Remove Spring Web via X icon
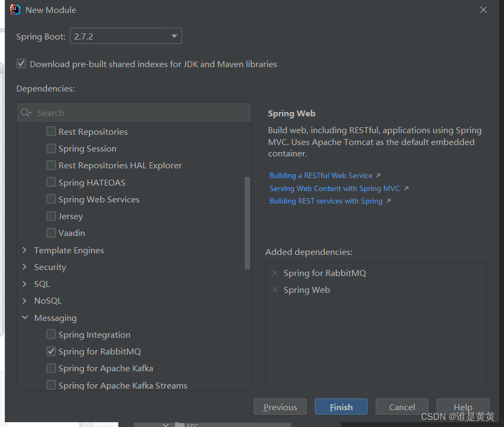504x427 pixels. point(275,290)
